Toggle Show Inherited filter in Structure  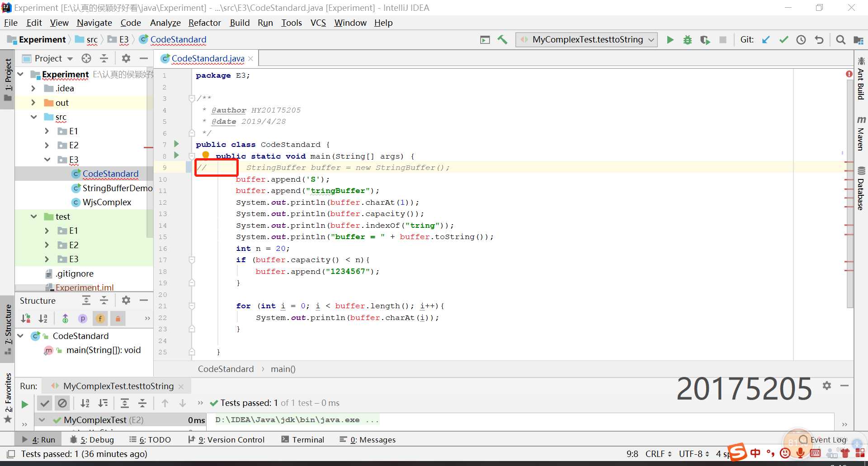[65, 319]
